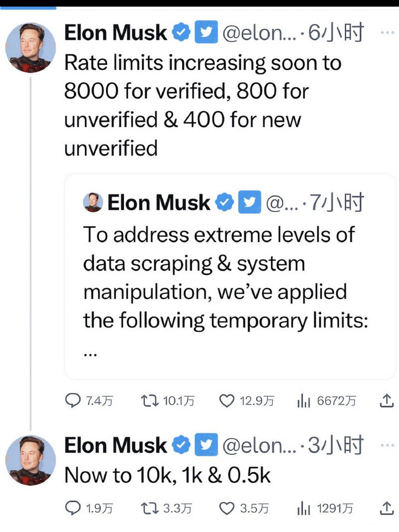Share the 'Now to 10k' tweet

(386, 508)
